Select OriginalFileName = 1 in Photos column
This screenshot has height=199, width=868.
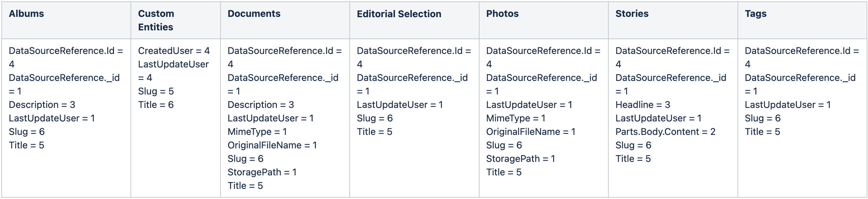tap(531, 132)
